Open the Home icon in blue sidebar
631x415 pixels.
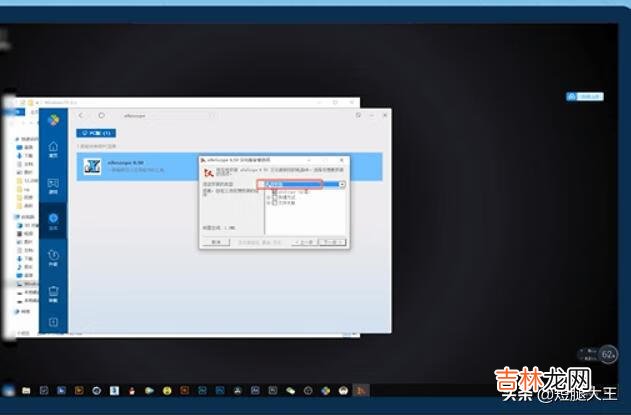[x=54, y=148]
